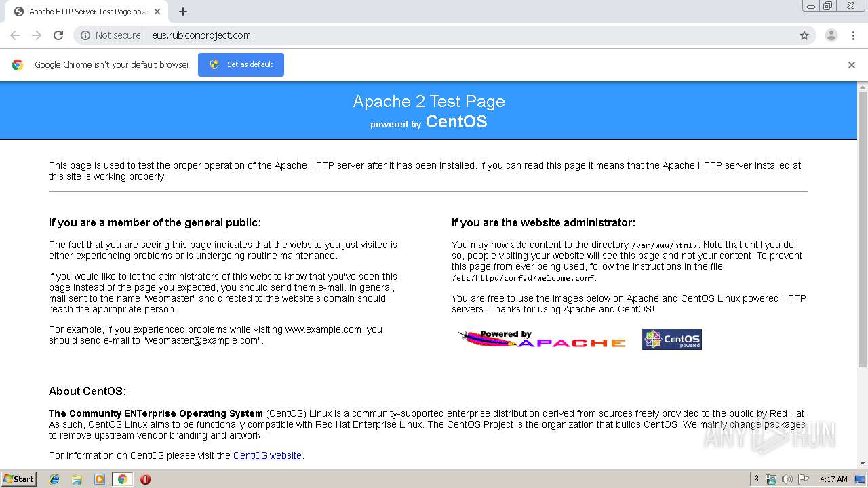Click the browser back arrow
Image resolution: width=868 pixels, height=488 pixels.
[x=15, y=35]
